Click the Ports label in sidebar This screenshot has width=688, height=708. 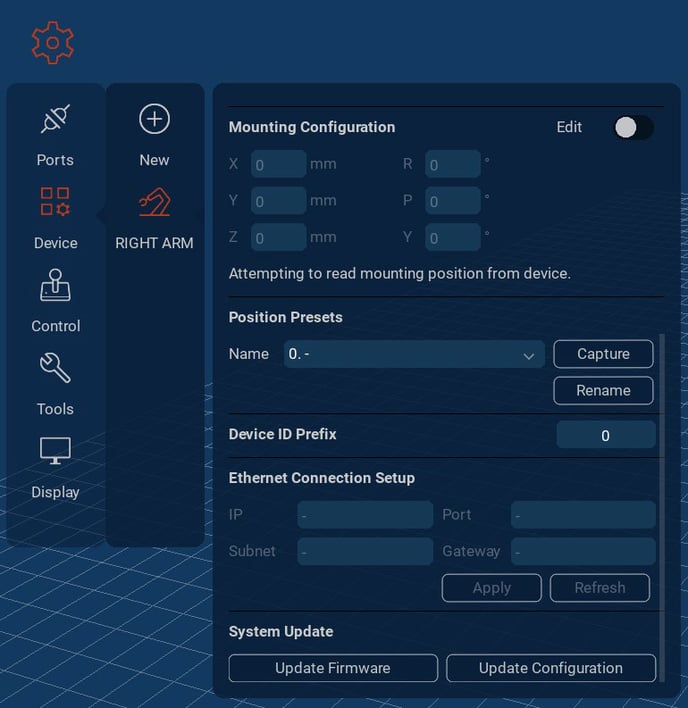click(55, 160)
